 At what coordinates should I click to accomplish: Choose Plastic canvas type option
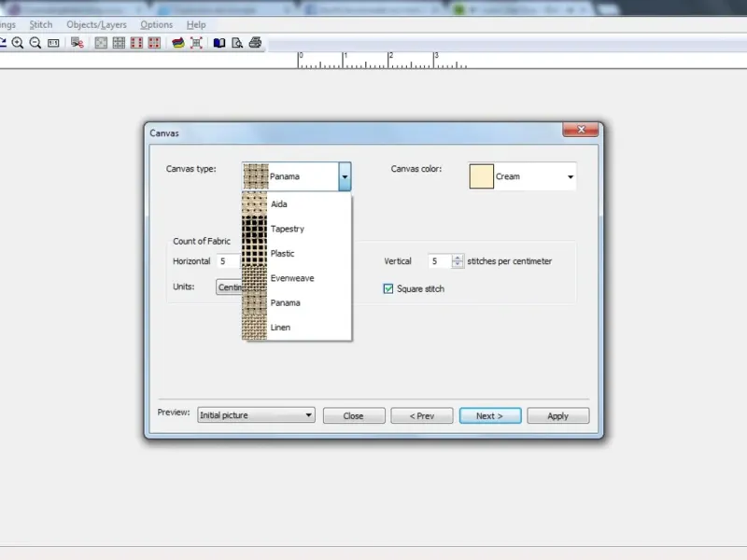point(297,254)
